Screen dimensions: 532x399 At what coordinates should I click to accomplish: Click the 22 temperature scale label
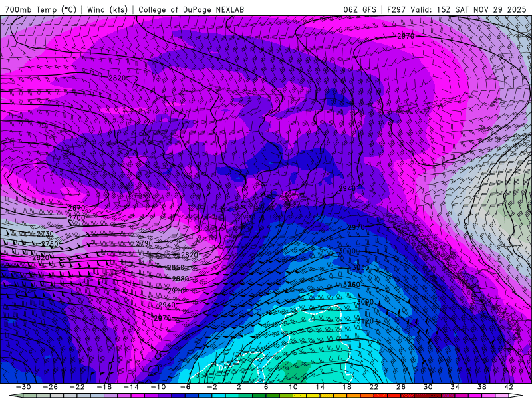374,387
